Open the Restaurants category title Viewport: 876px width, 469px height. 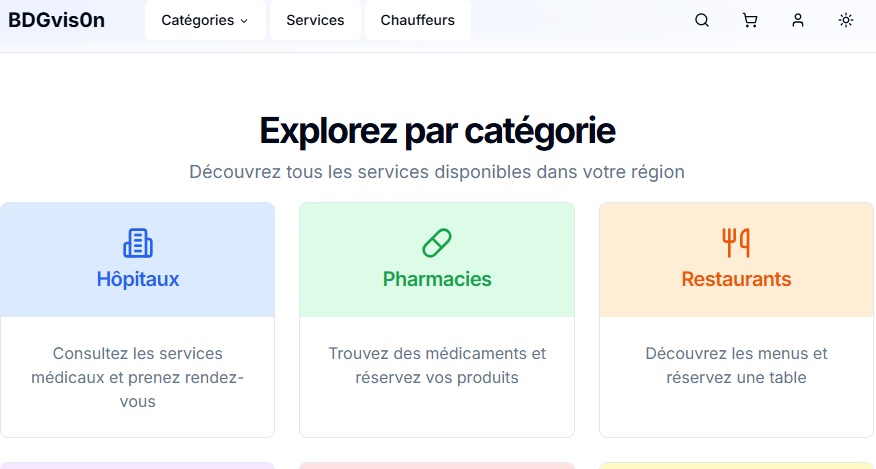click(x=736, y=279)
